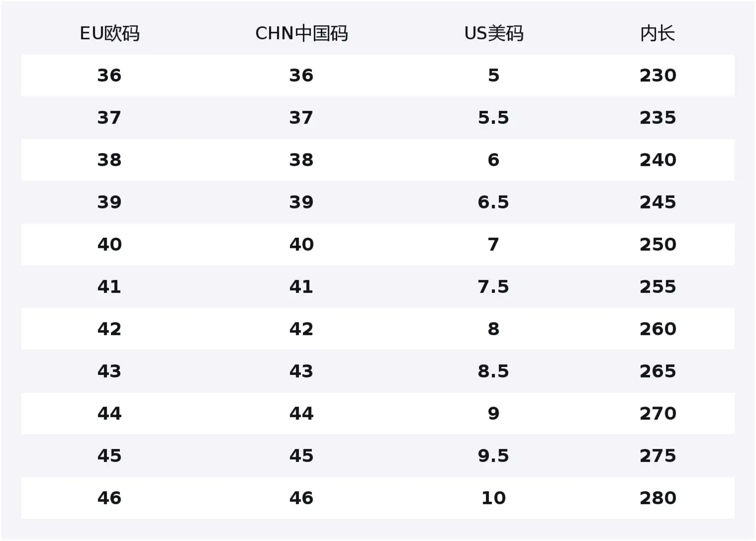
Task: Click US size 5.5 cell
Action: [493, 118]
